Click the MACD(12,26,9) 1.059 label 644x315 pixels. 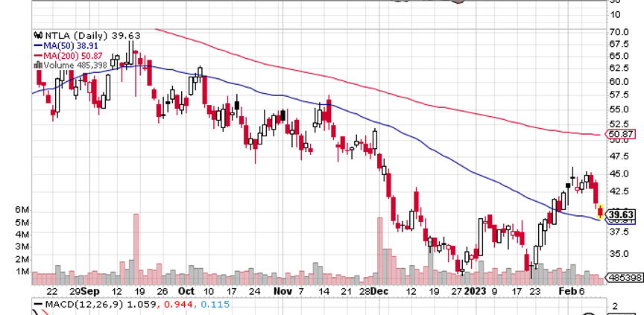(100, 305)
